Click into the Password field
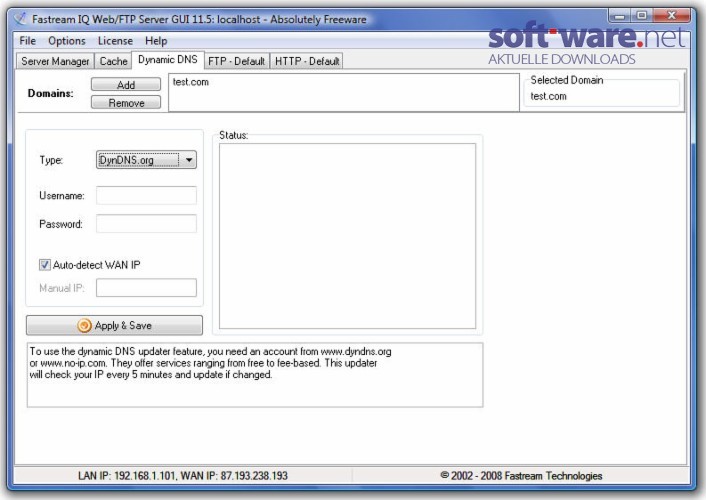The width and height of the screenshot is (706, 500). 146,223
